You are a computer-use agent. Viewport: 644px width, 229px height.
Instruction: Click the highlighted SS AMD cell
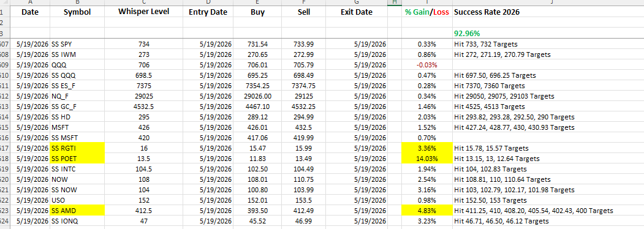pos(77,211)
